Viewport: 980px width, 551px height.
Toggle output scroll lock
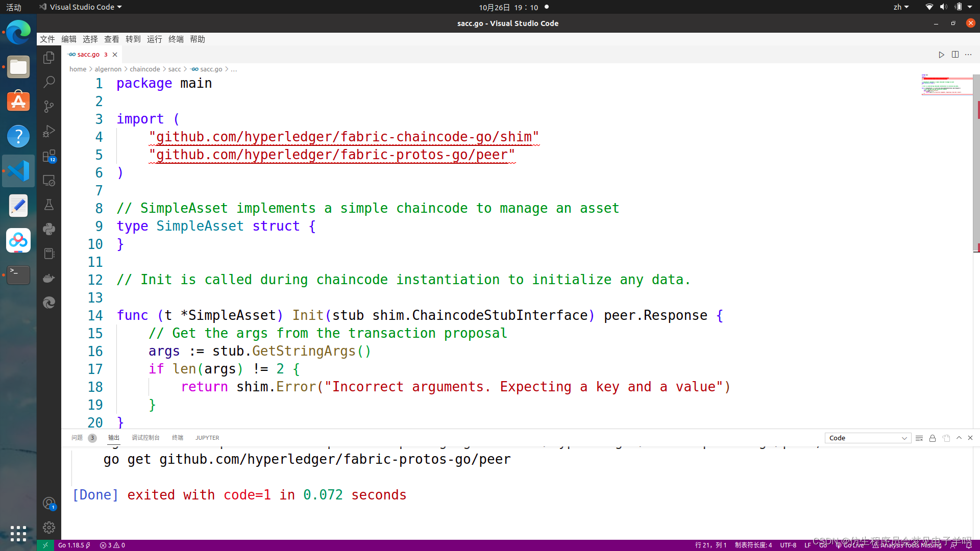pos(933,438)
